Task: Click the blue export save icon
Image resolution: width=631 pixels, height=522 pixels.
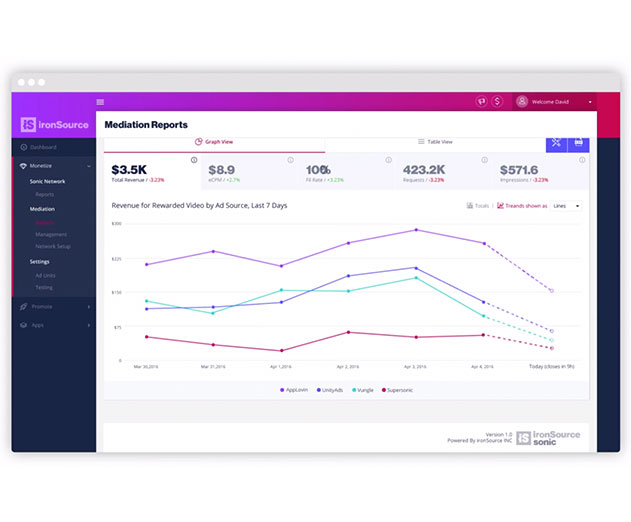Action: (579, 143)
